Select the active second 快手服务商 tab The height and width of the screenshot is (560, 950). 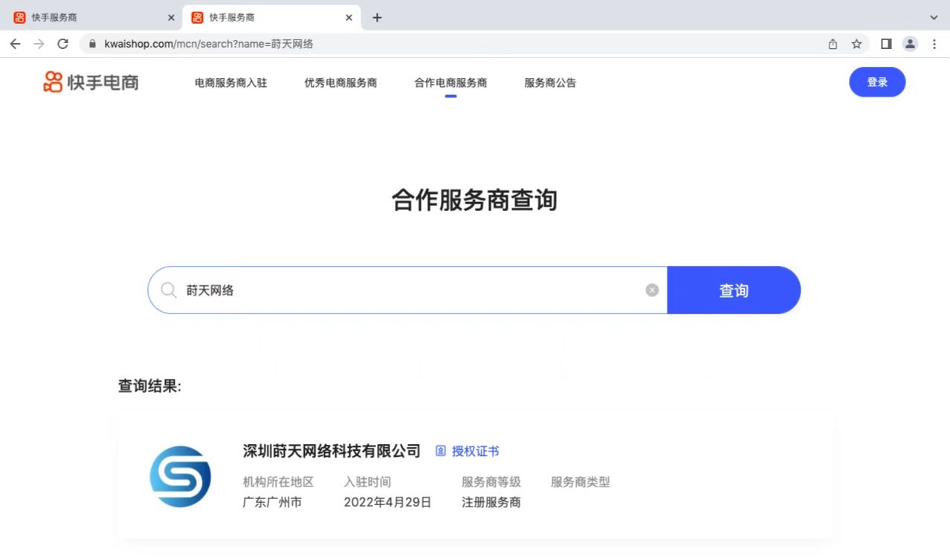(x=271, y=17)
